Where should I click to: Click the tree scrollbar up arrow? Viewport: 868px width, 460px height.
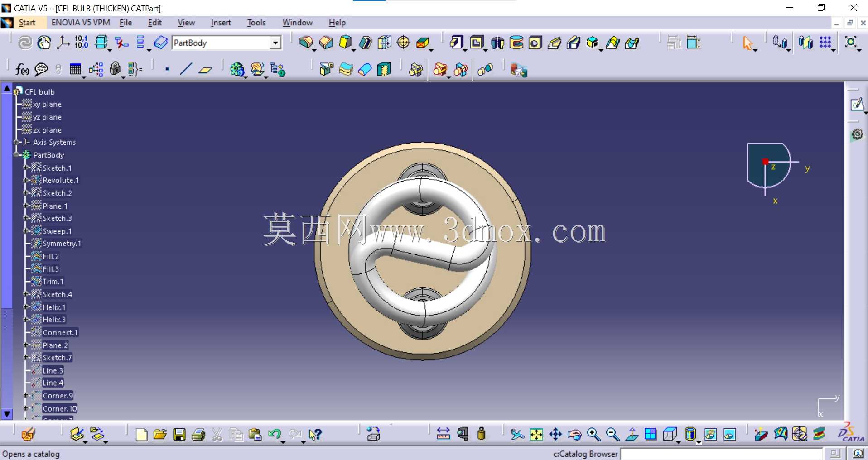click(x=7, y=88)
